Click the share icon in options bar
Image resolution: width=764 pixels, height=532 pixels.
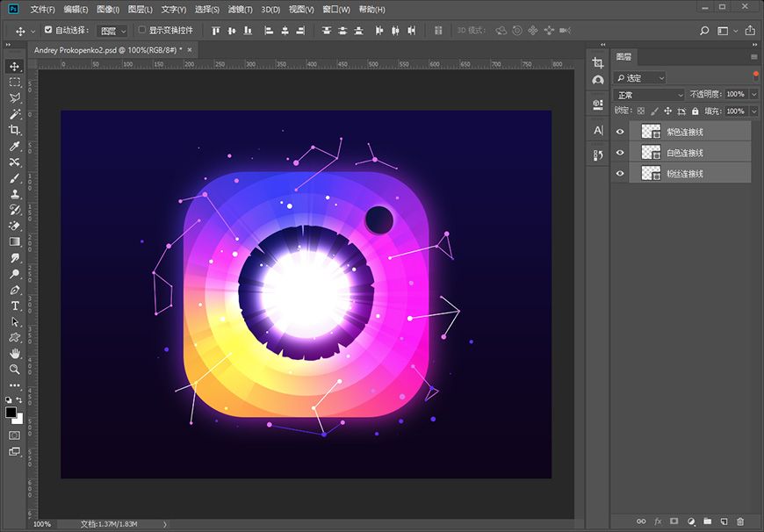(x=750, y=31)
